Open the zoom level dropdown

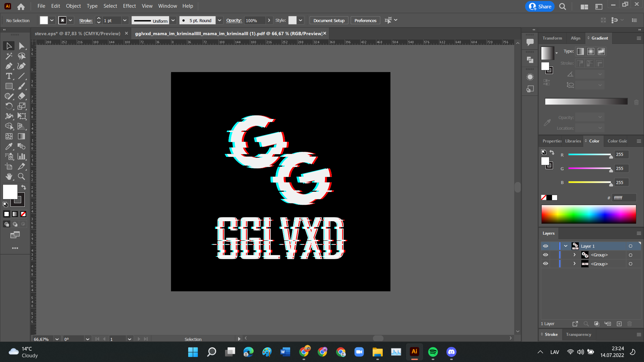57,339
